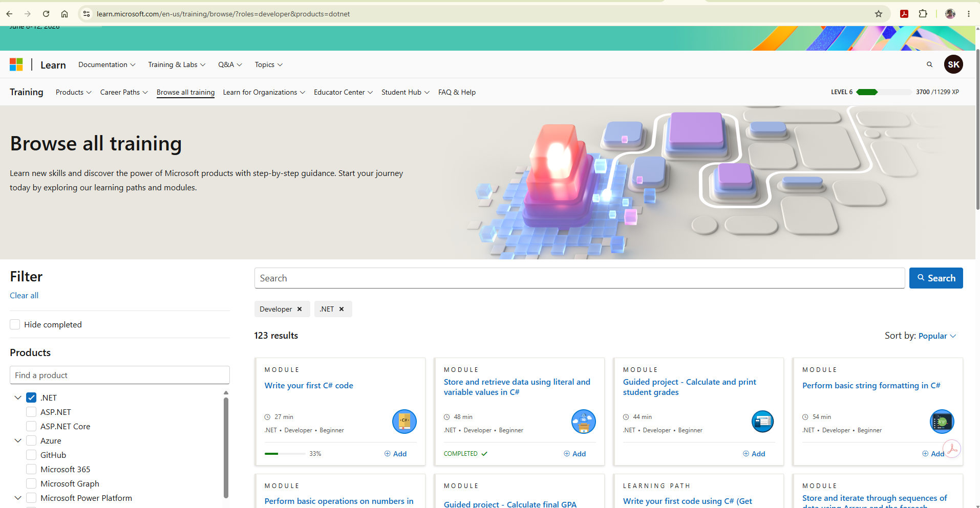This screenshot has height=508, width=980.
Task: Click the Calculate and print student grades badge
Action: (x=763, y=422)
